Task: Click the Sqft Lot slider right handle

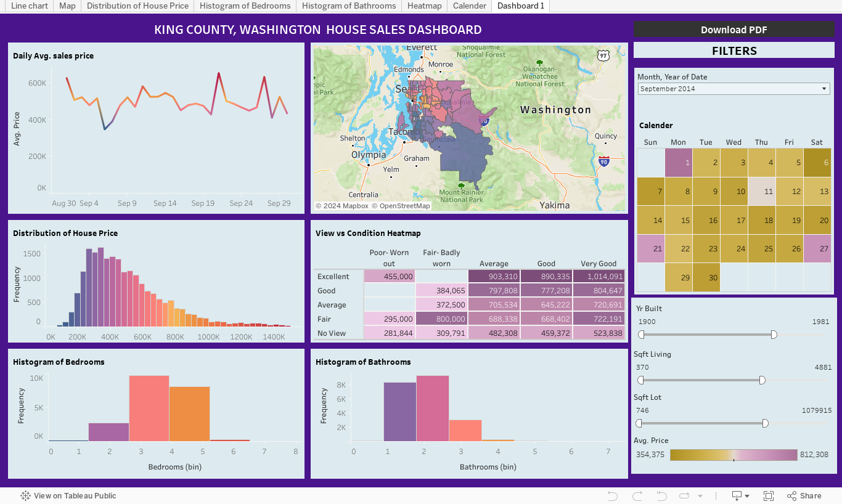Action: [765, 423]
